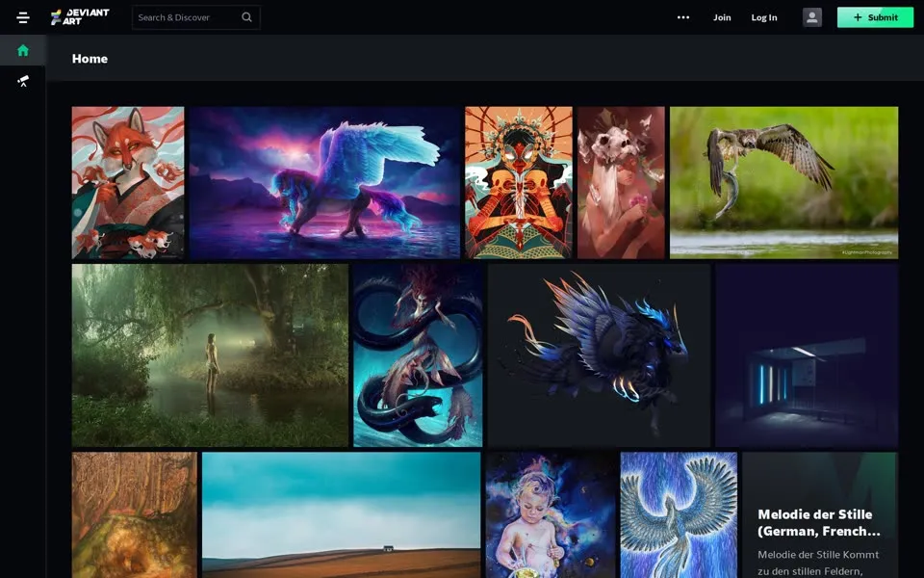
Task: Click the Join link
Action: (x=722, y=17)
